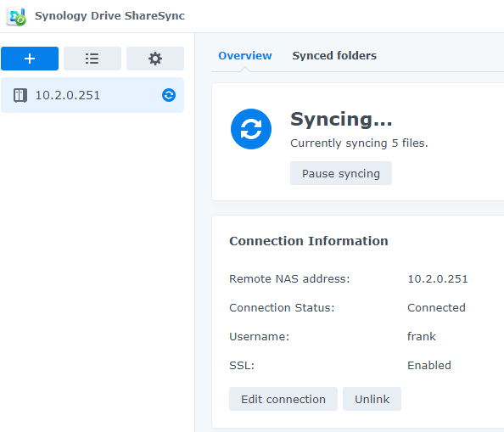
Task: Click the Remote NAS address value 10.2.0.251
Action: [x=438, y=278]
